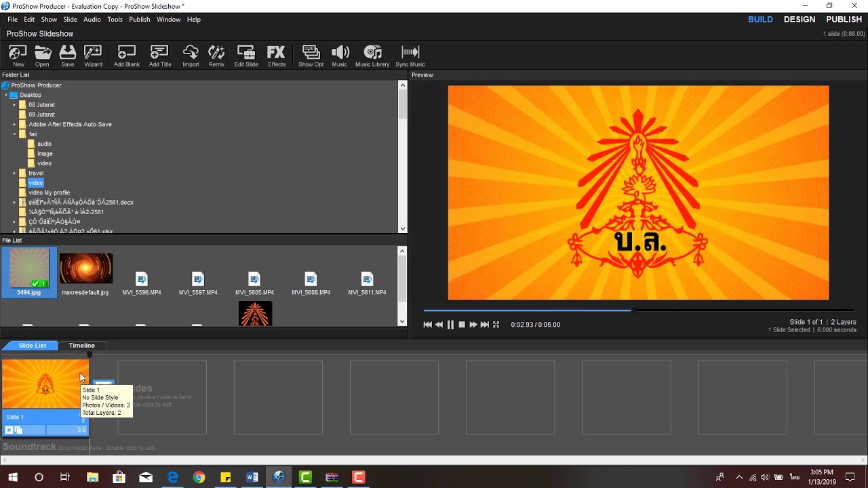Click the Music toolbar icon
The width and height of the screenshot is (868, 488).
click(x=340, y=56)
